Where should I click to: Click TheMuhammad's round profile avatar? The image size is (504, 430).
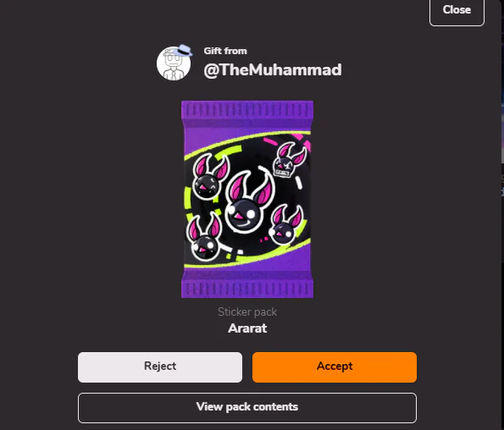tap(174, 63)
